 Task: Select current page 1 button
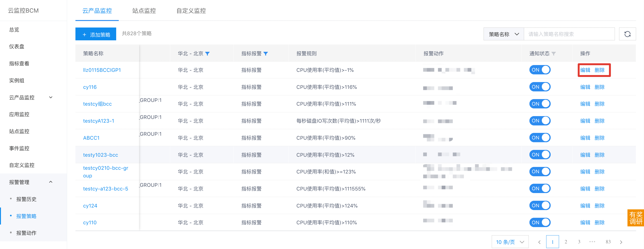(552, 242)
